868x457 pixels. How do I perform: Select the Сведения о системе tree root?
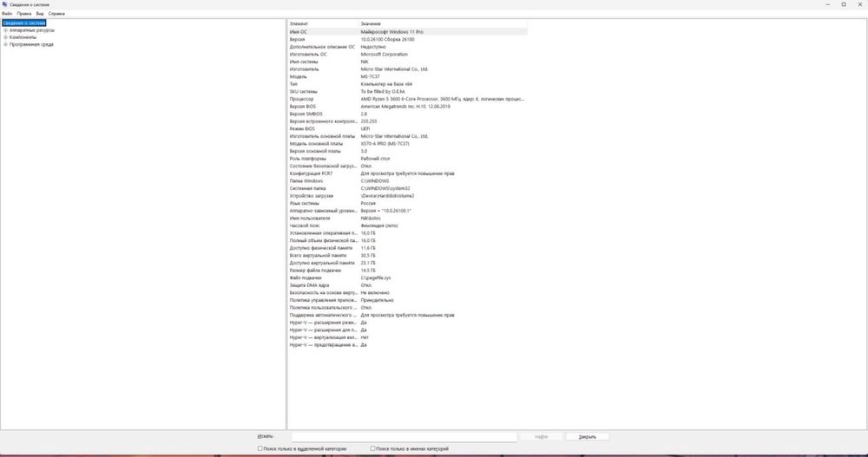coord(23,23)
